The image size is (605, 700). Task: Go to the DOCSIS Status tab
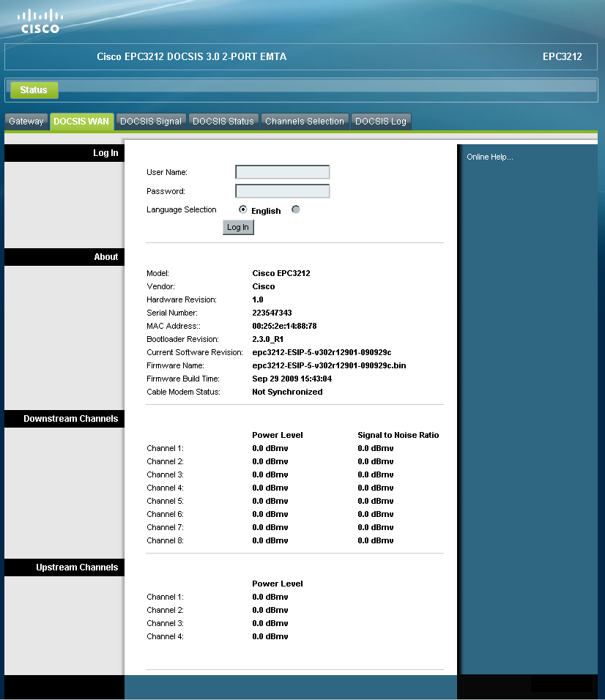(223, 122)
